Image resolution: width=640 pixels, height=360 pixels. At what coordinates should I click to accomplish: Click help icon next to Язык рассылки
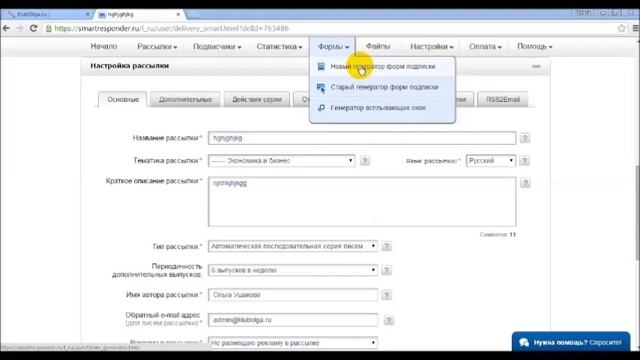(x=524, y=161)
